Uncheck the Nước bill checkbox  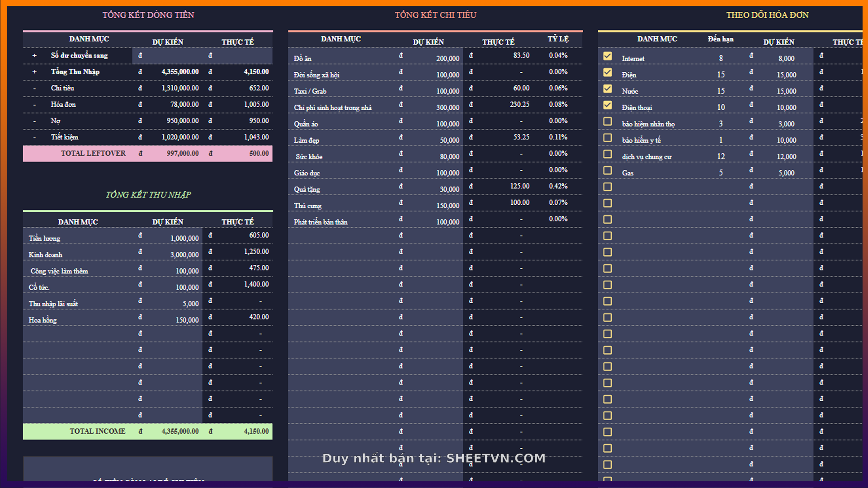(x=608, y=89)
